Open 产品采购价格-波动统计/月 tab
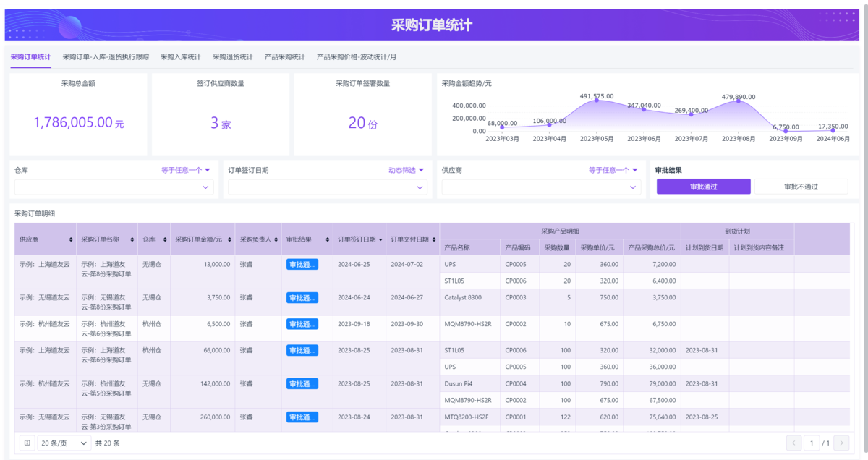Viewport: 868px width, 460px height. click(357, 56)
